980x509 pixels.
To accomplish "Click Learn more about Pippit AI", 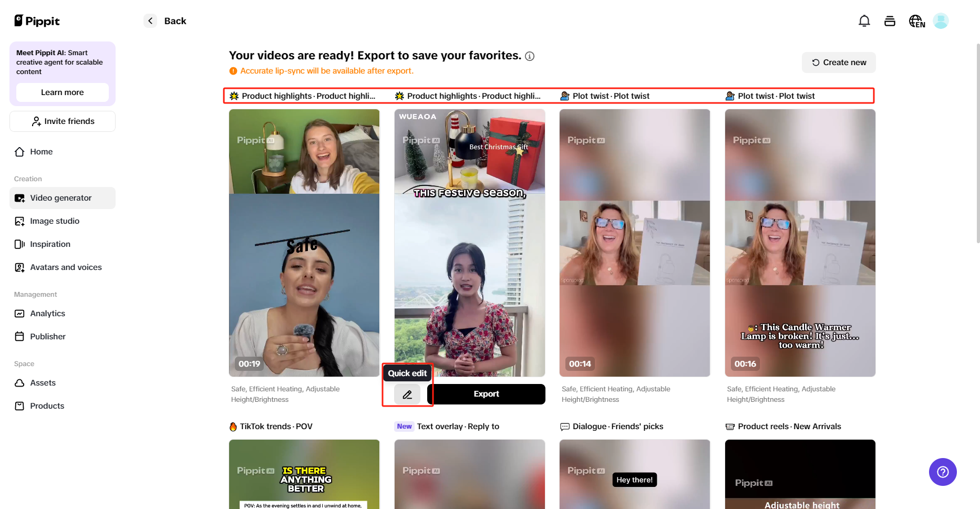I will point(62,92).
